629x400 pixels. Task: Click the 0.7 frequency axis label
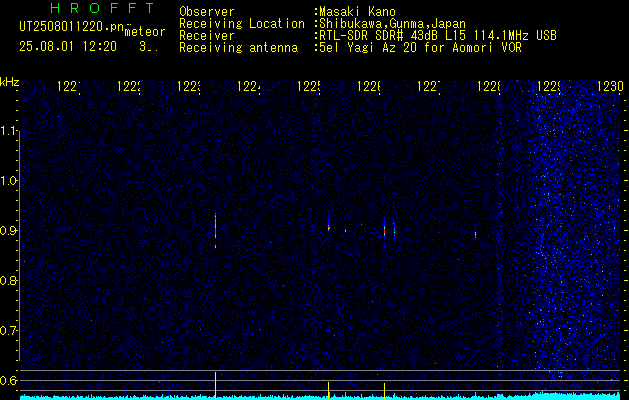[x=9, y=331]
